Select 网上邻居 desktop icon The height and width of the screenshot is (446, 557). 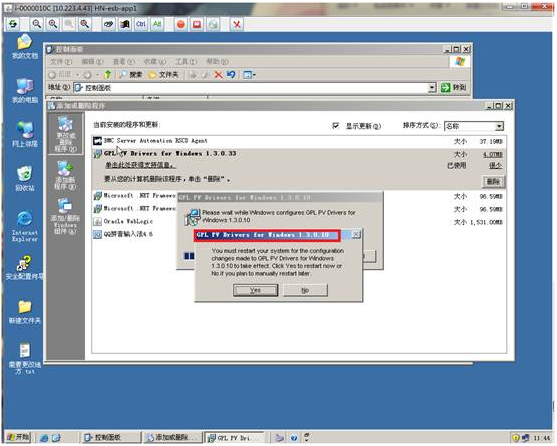coord(25,134)
